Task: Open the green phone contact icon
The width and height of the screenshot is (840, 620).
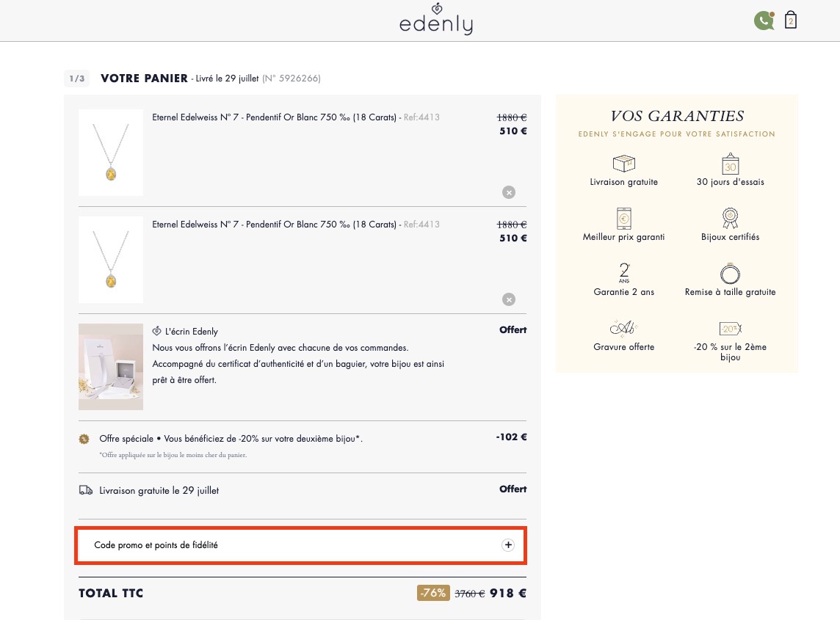Action: point(764,21)
